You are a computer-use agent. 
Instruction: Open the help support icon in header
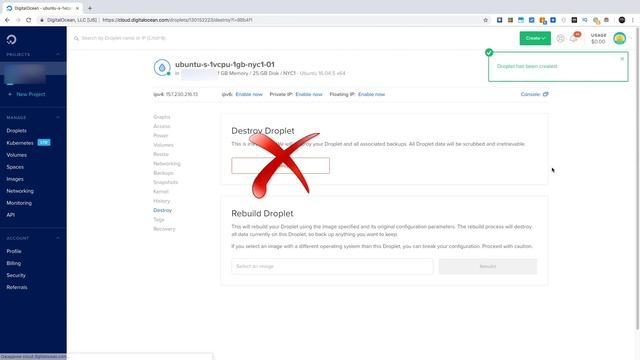pos(560,38)
